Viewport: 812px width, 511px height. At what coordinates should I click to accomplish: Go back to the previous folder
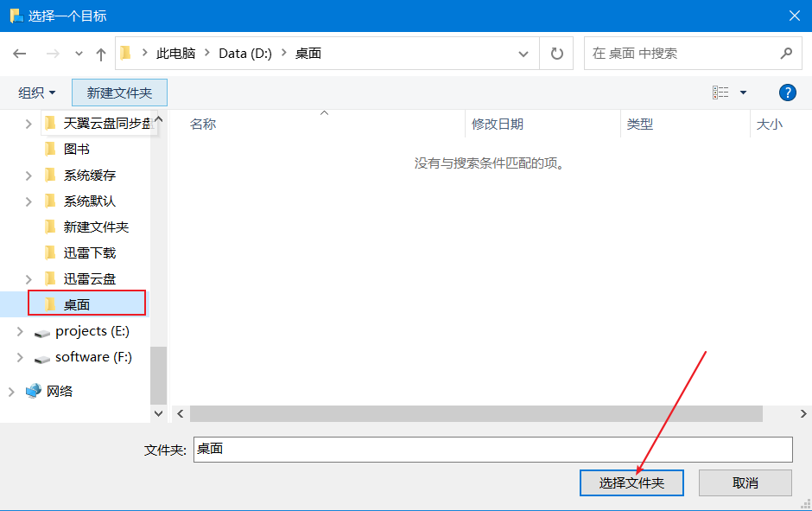[20, 54]
